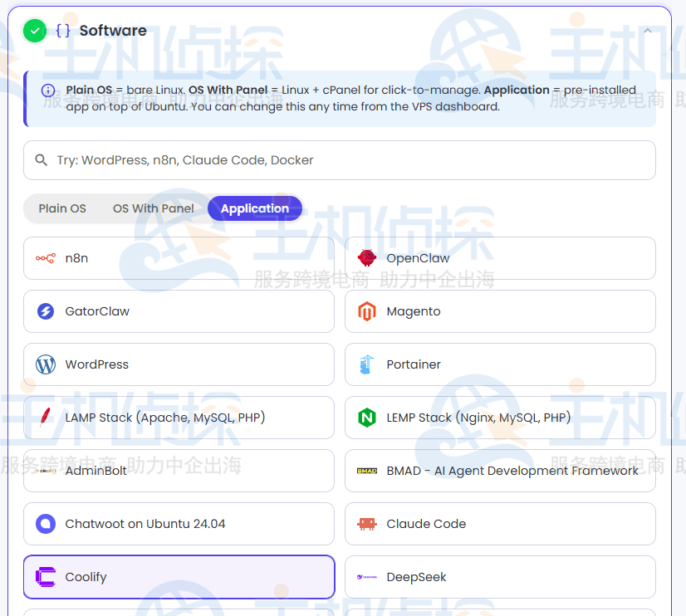Select BMAD - AI Agent Development Framework text
This screenshot has height=616, width=686.
512,471
